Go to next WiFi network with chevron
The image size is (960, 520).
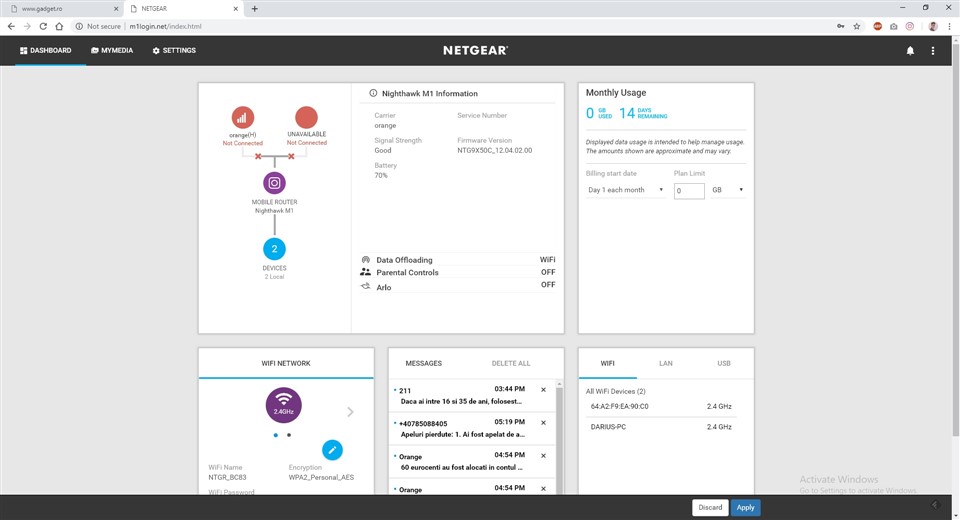[x=350, y=411]
